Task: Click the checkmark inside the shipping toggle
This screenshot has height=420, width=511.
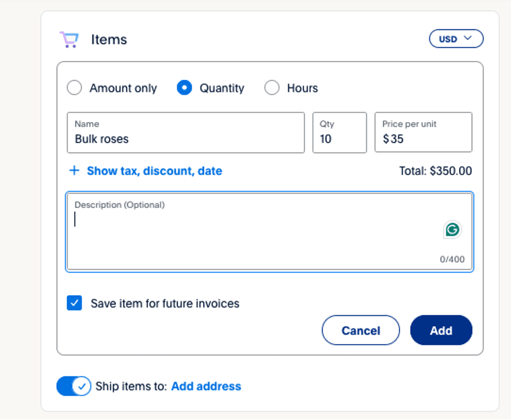Action: pyautogui.click(x=81, y=386)
